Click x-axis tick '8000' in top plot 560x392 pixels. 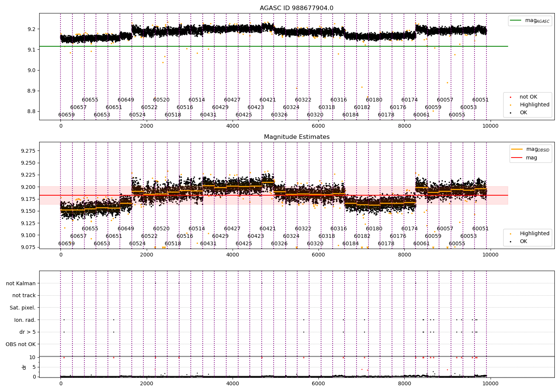404,126
